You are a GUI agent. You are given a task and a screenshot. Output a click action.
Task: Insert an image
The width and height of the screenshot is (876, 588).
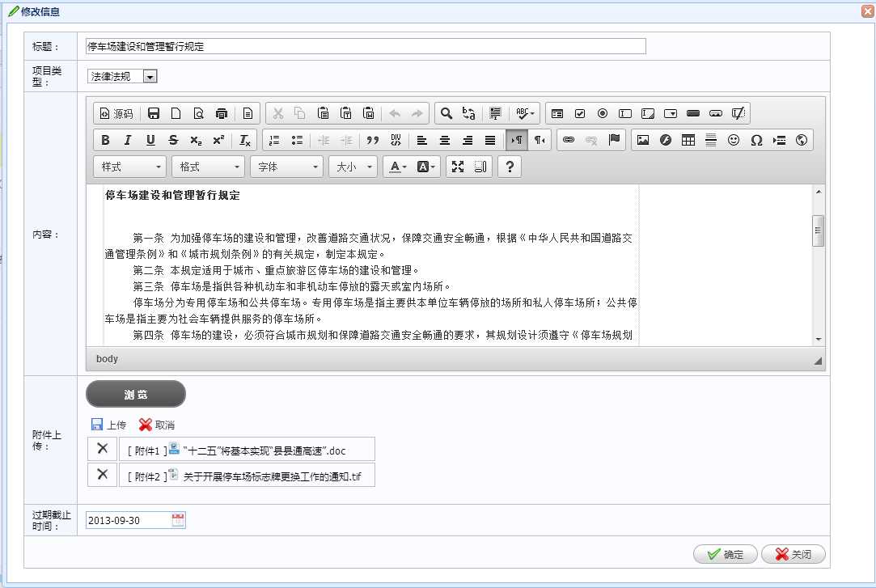[643, 140]
